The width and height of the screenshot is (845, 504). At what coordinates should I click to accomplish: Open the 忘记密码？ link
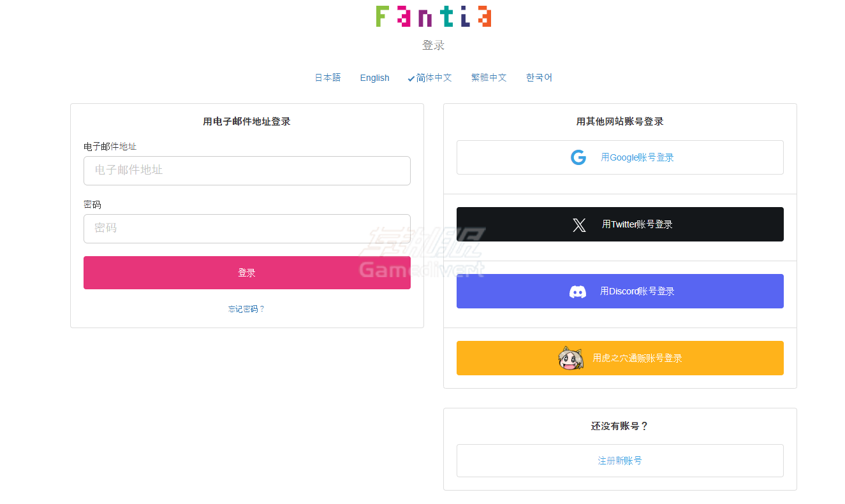click(x=247, y=309)
